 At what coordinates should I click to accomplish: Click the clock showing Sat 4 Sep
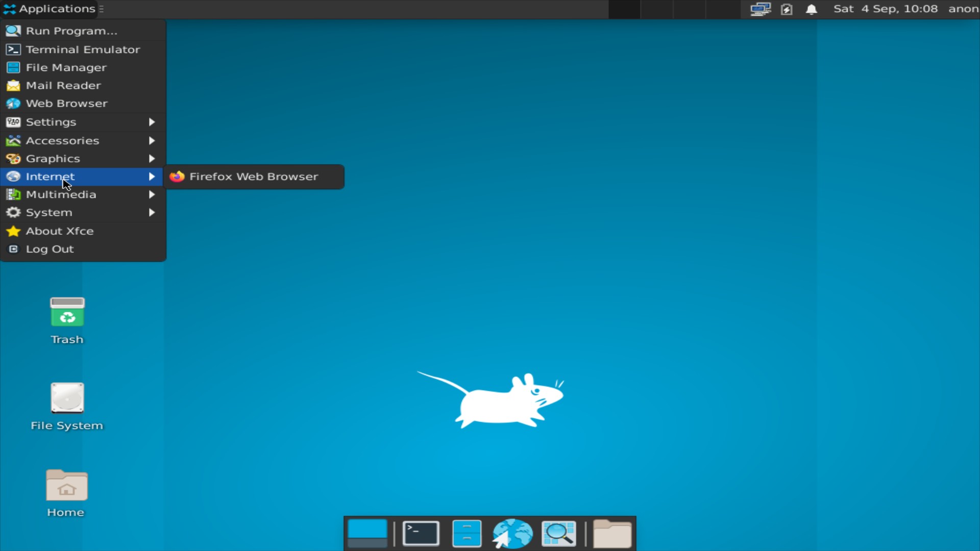coord(886,9)
